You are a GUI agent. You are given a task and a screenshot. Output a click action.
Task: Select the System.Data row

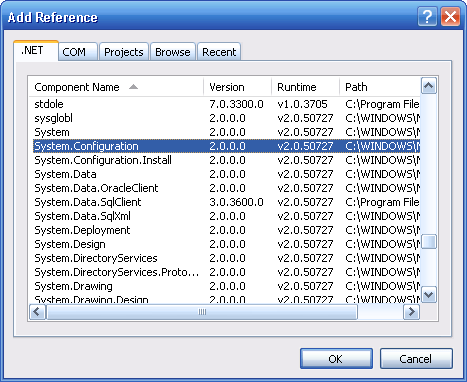[x=226, y=174]
